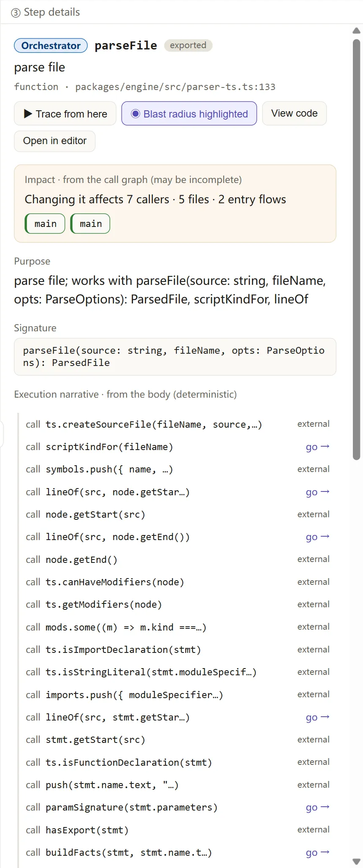Select the first main entry flow chip

45,224
